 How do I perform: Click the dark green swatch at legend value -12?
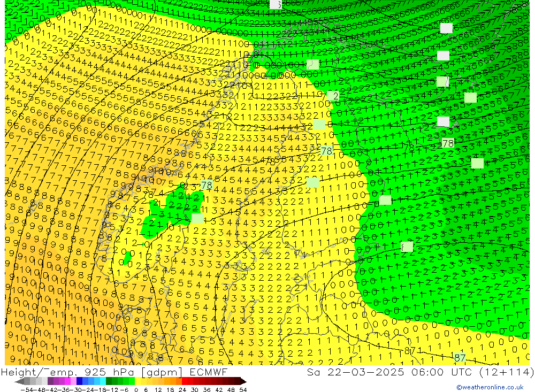[x=109, y=381]
